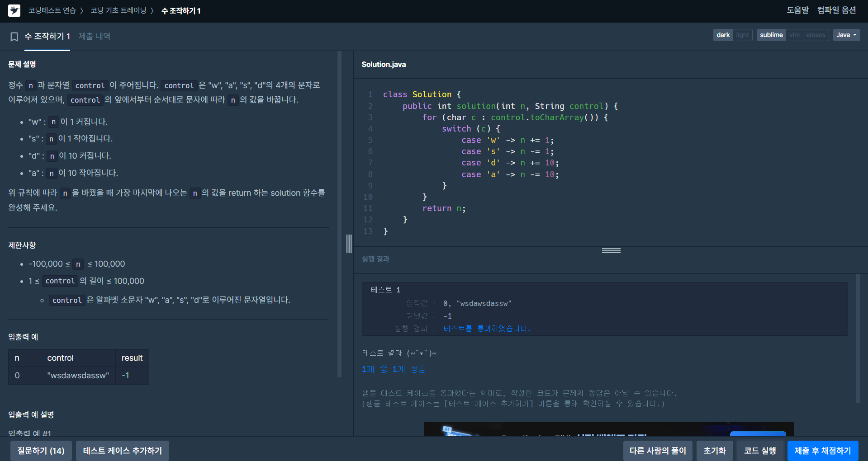The image size is (868, 461).
Task: Select vim keymap mode
Action: coord(794,35)
